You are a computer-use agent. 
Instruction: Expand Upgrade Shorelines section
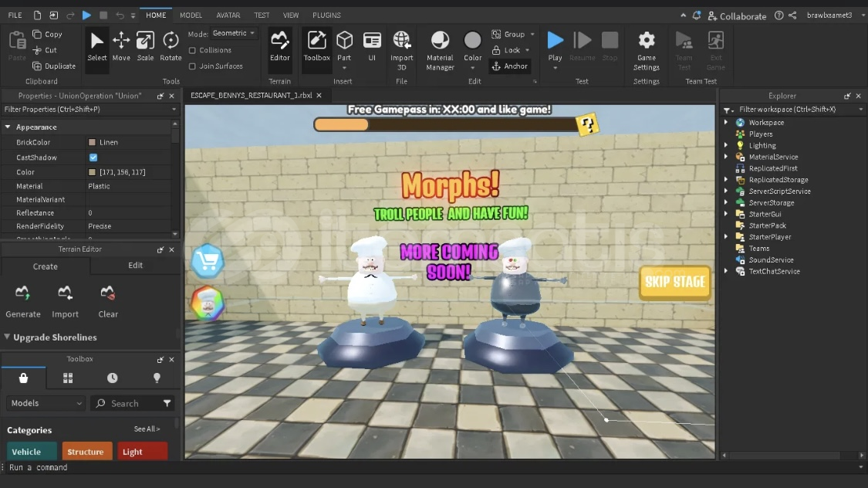click(x=7, y=337)
